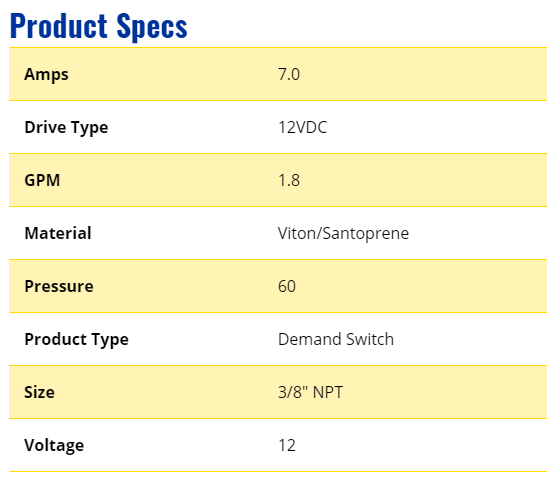The image size is (553, 480).
Task: Select the Amps label
Action: tap(46, 74)
